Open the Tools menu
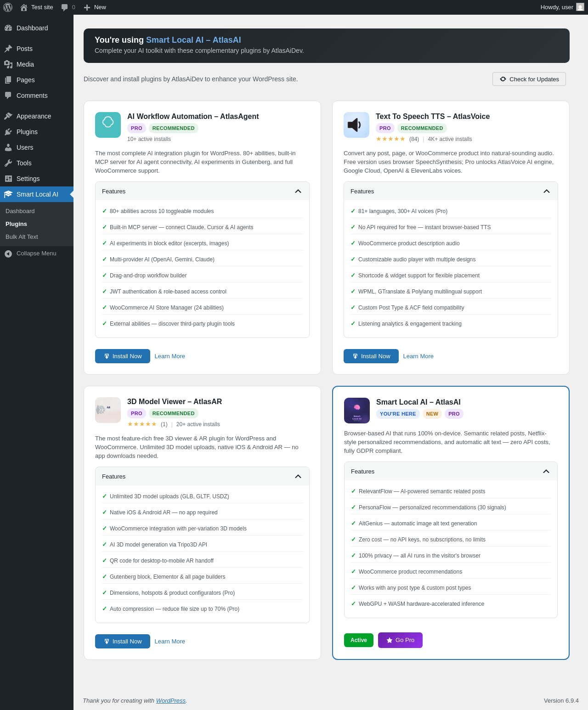The image size is (588, 710). coord(37,163)
